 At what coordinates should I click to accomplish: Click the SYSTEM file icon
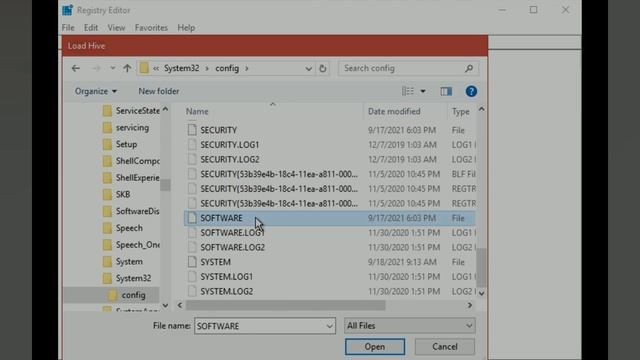coord(192,262)
